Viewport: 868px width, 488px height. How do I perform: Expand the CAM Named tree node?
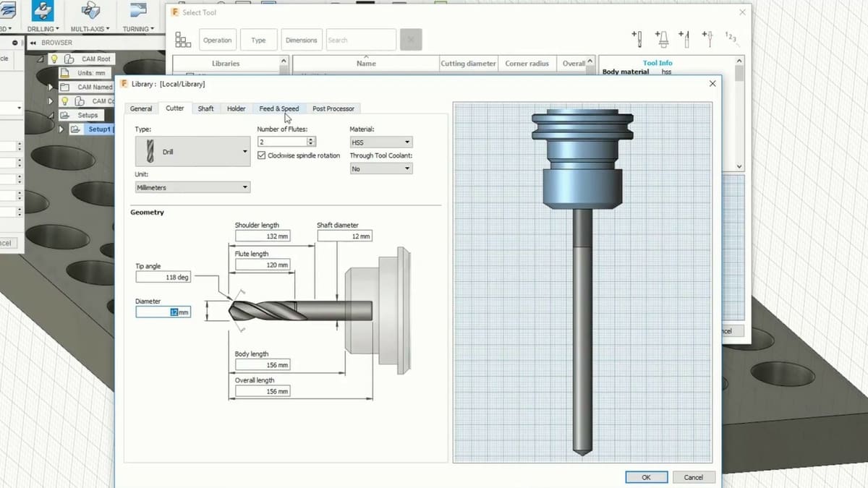pos(51,87)
